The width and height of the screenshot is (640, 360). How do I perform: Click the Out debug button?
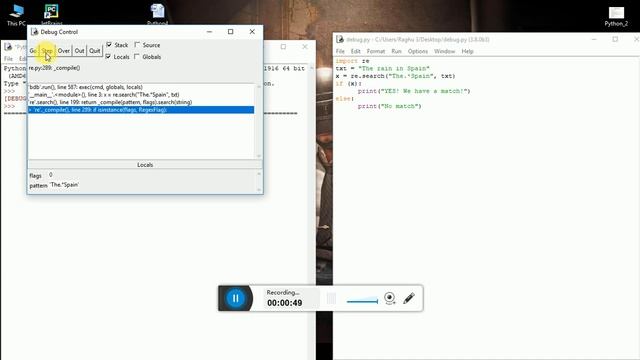coord(79,51)
